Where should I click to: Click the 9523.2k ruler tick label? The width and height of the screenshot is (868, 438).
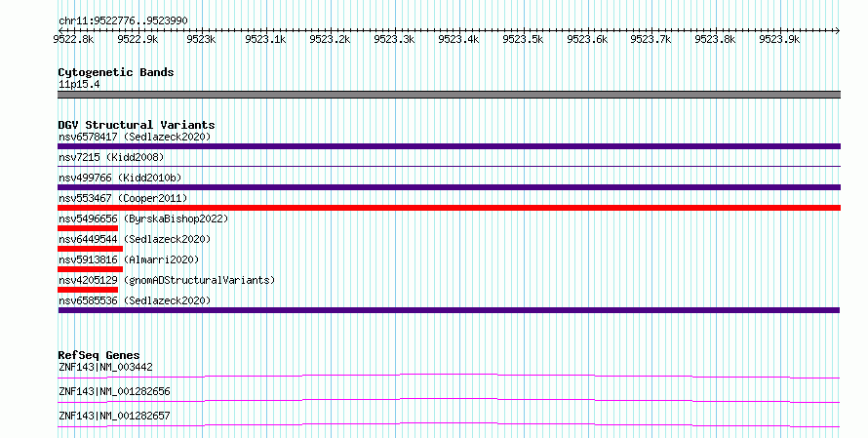click(330, 39)
